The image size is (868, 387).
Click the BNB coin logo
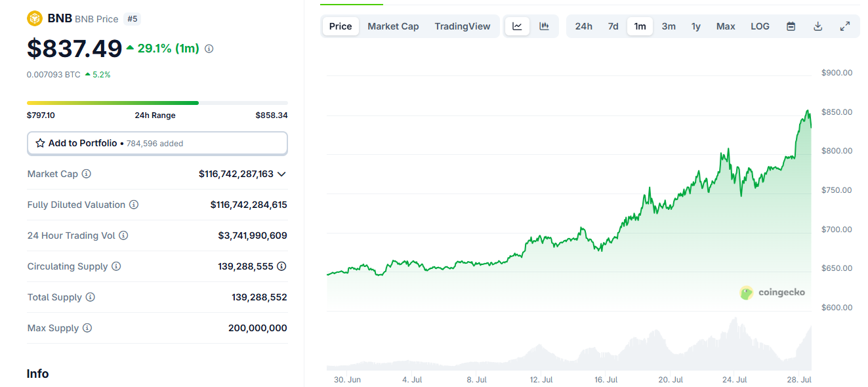pyautogui.click(x=35, y=18)
